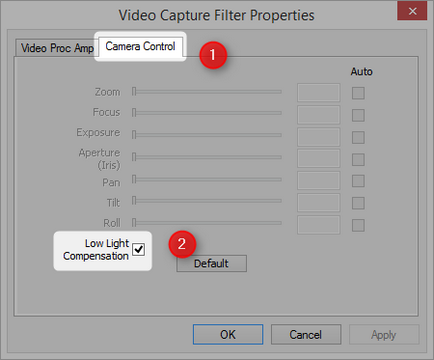Select the Roll value input field
434x360 pixels.
[319, 225]
